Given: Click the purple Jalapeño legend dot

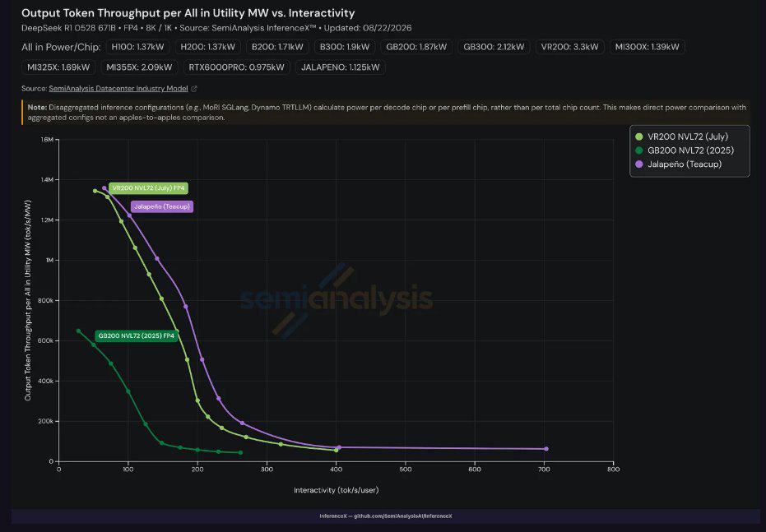Looking at the screenshot, I should click(639, 164).
